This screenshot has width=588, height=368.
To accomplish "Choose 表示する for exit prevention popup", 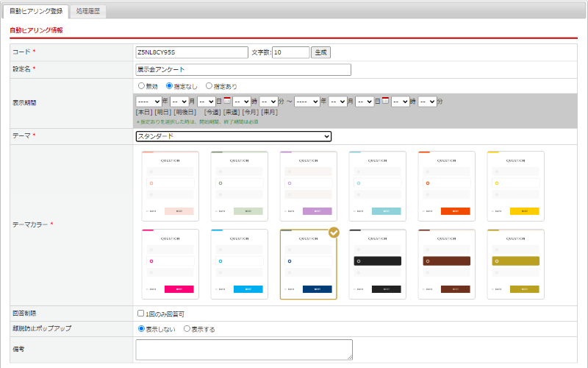I will (187, 329).
